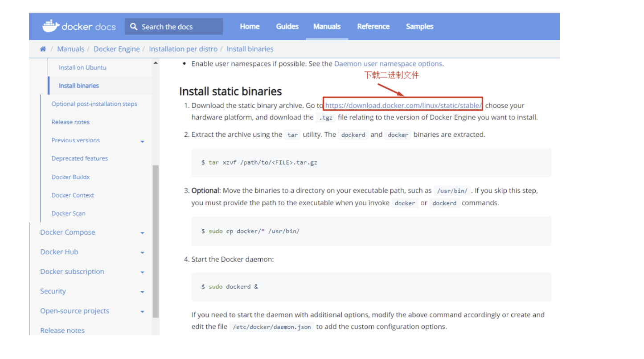644x359 pixels.
Task: Open Docker Context sidebar item
Action: [73, 195]
